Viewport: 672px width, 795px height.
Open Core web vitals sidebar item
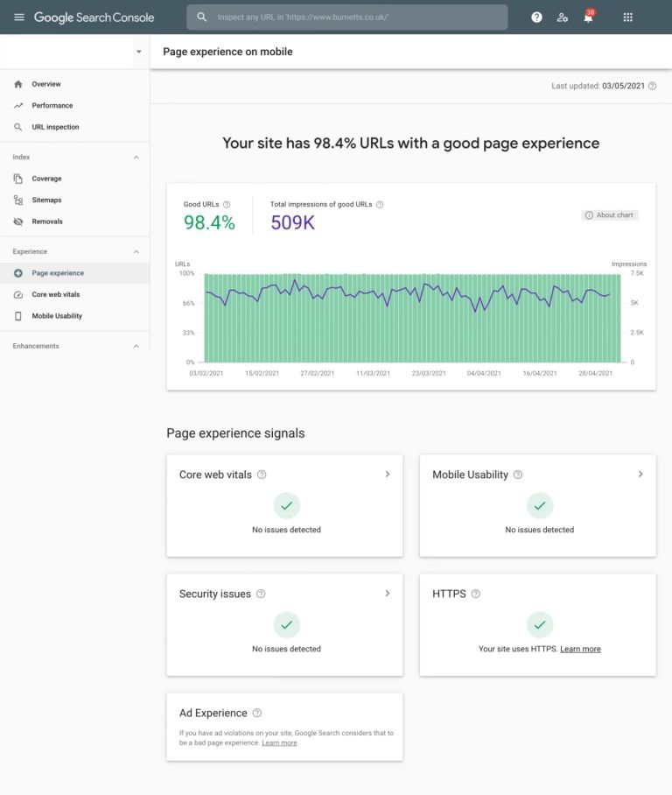[75, 294]
